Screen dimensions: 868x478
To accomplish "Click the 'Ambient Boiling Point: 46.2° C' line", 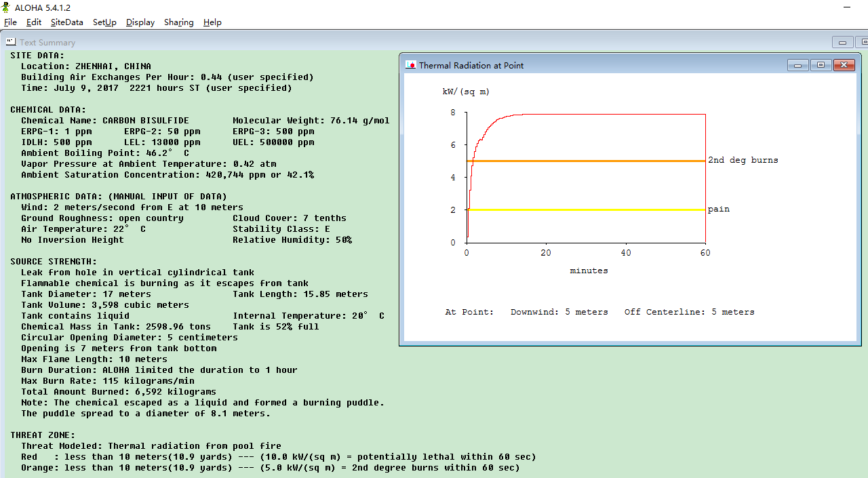I will pyautogui.click(x=105, y=153).
